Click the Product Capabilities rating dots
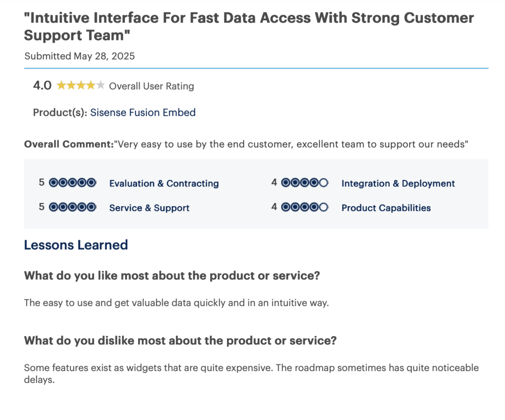The width and height of the screenshot is (505, 420). [x=305, y=208]
